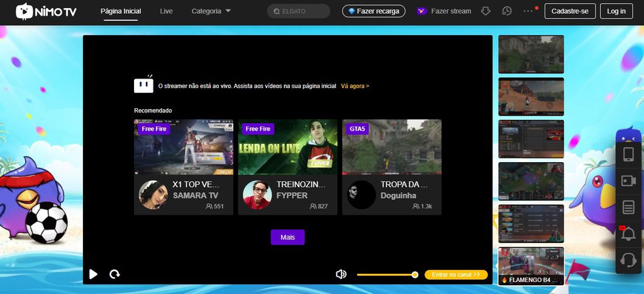Click the document list icon in side panel
The width and height of the screenshot is (644, 294).
pos(628,207)
